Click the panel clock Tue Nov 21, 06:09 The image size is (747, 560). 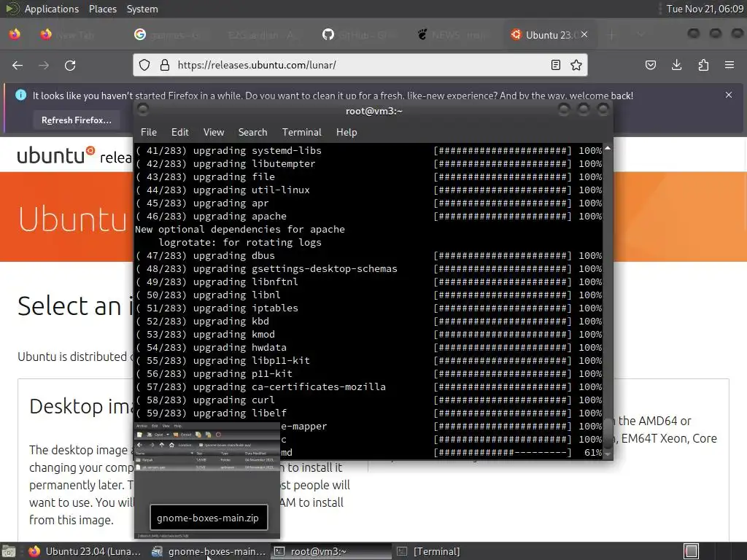(704, 9)
